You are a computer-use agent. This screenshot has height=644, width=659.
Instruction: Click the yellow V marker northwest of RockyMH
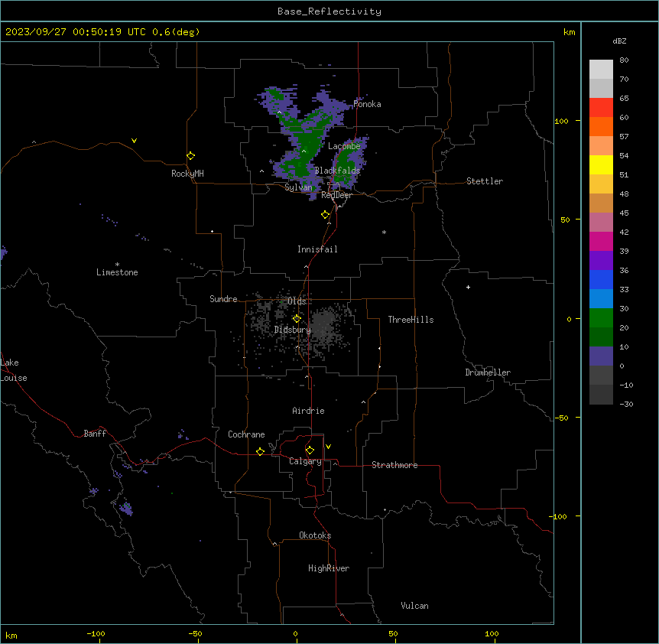click(x=134, y=141)
